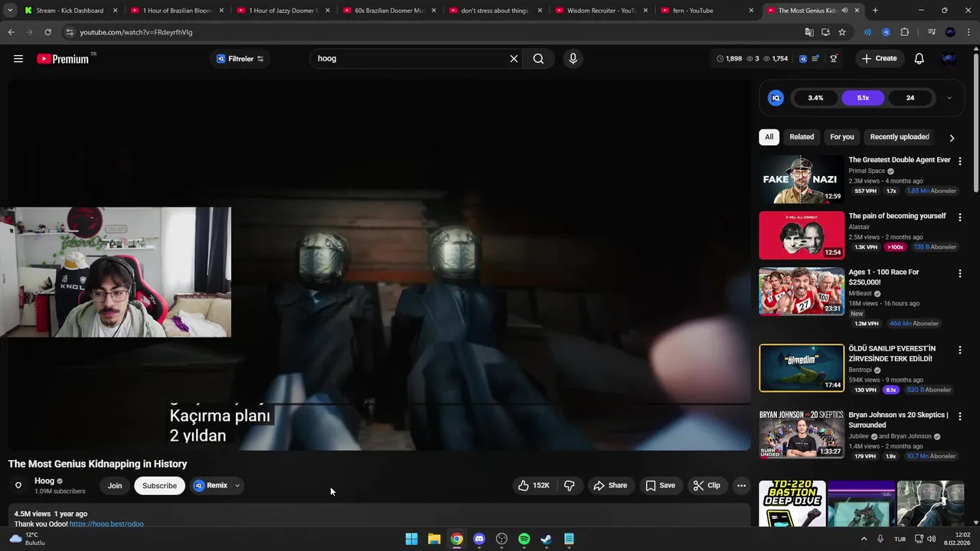The width and height of the screenshot is (980, 551).
Task: Share the video
Action: pos(610,485)
